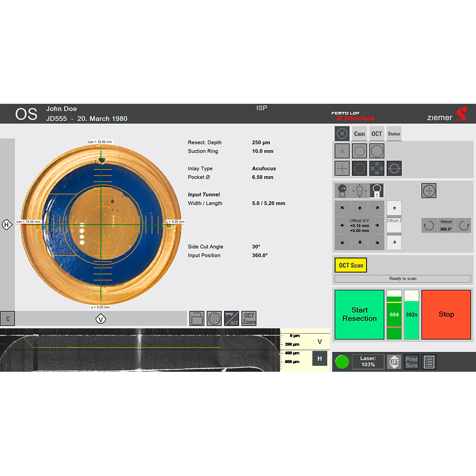Click the dotted circle overlay icon
The height and width of the screenshot is (476, 476).
377,150
